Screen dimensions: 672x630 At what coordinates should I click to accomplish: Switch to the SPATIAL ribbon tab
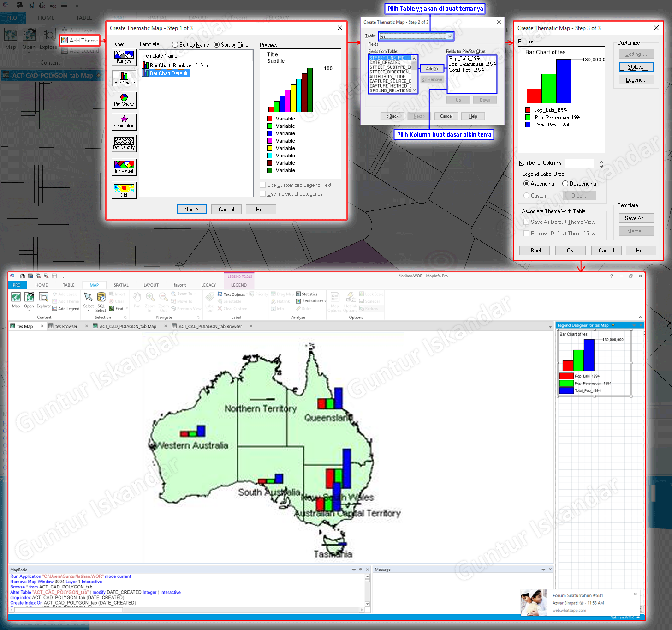(121, 285)
